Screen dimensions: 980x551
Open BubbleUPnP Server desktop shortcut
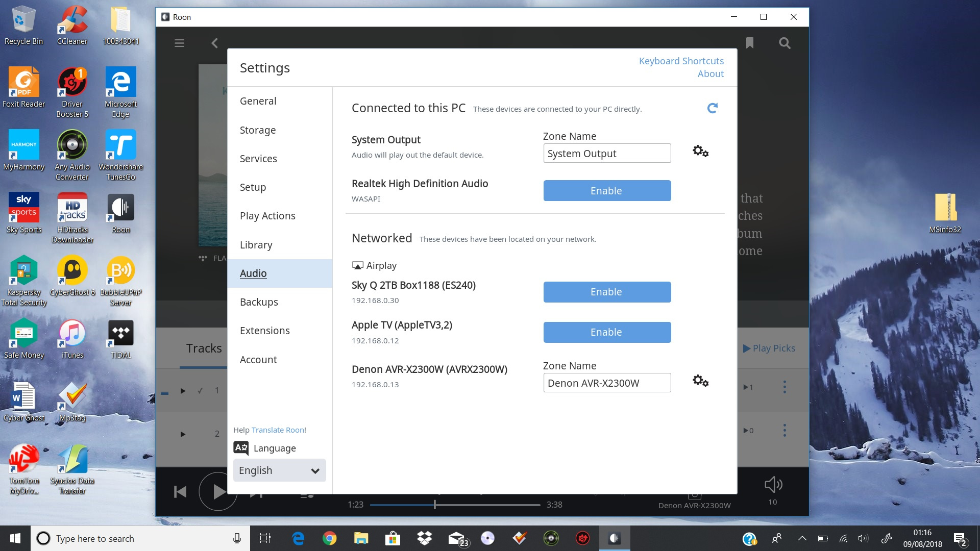coord(121,281)
